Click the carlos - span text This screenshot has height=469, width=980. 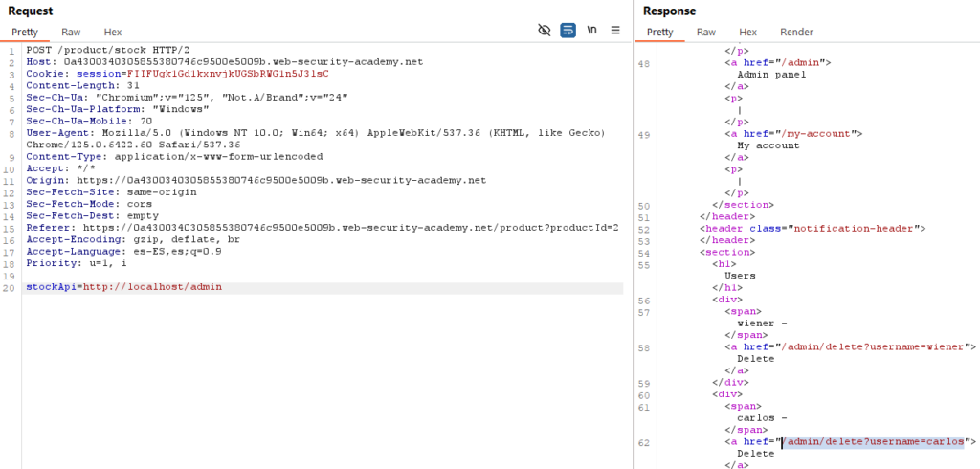pyautogui.click(x=762, y=418)
